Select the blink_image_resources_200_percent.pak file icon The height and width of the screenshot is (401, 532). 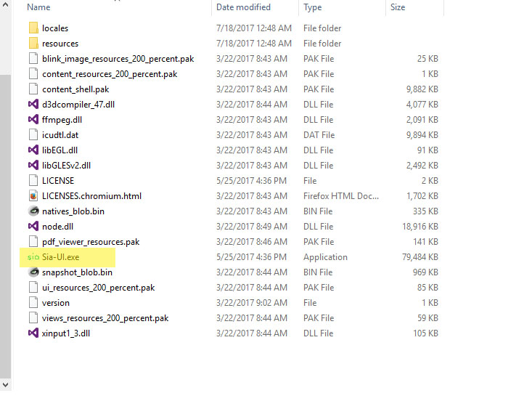(x=33, y=58)
